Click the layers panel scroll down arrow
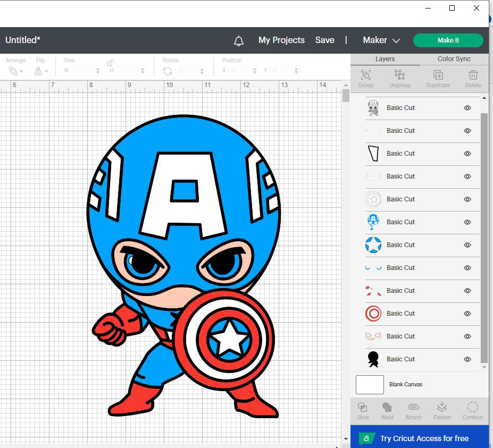493x448 pixels. pyautogui.click(x=484, y=367)
